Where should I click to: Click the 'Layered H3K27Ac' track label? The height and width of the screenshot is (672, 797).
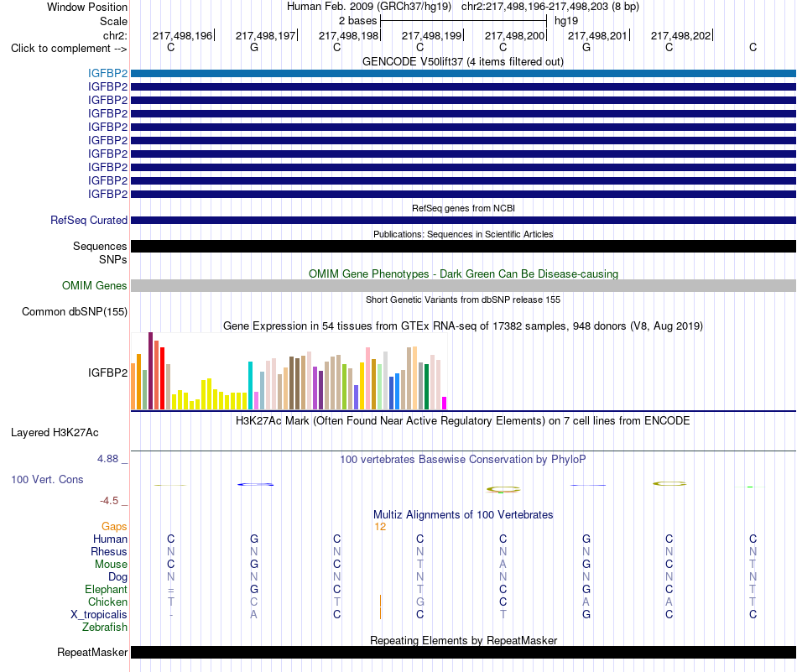(x=55, y=433)
